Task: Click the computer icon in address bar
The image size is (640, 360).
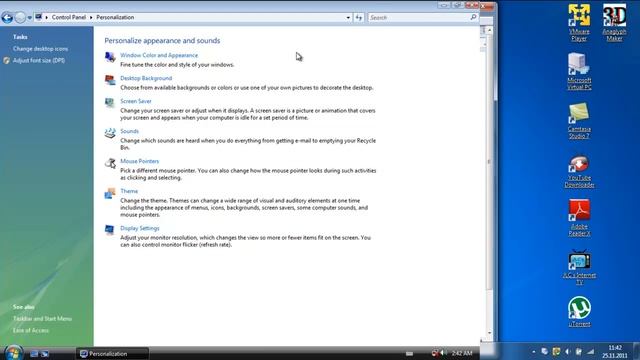Action: tap(38, 17)
